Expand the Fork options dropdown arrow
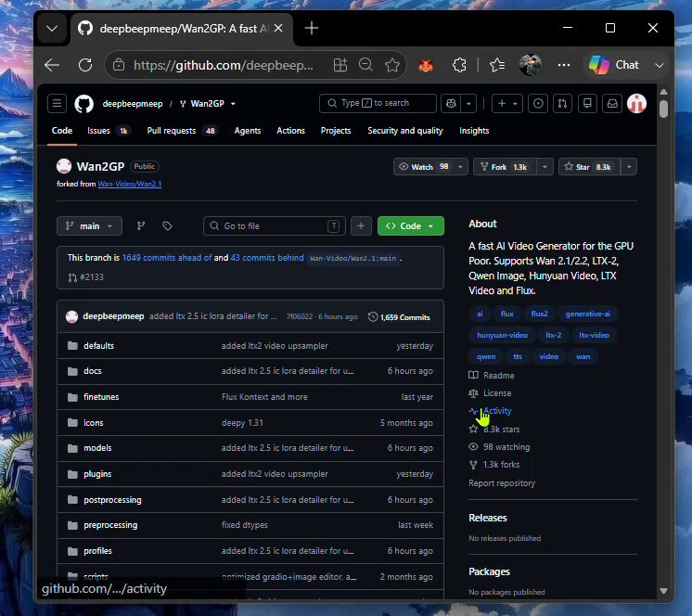 (545, 167)
